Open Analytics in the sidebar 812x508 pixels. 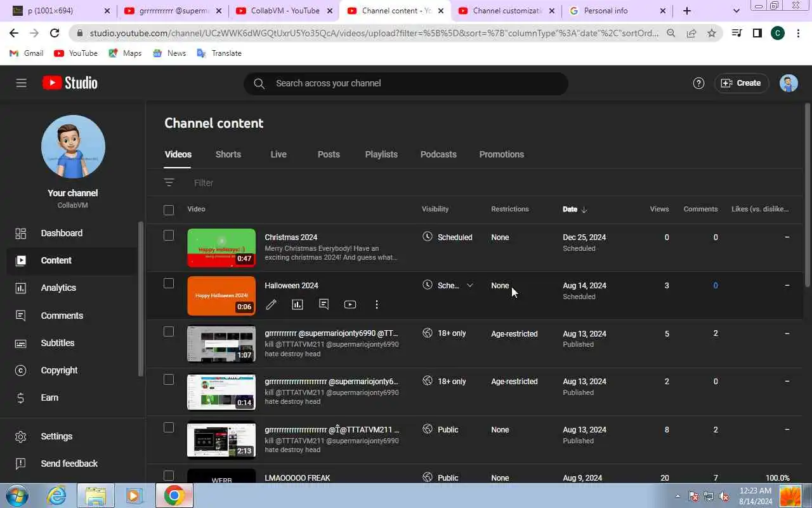[73, 288]
